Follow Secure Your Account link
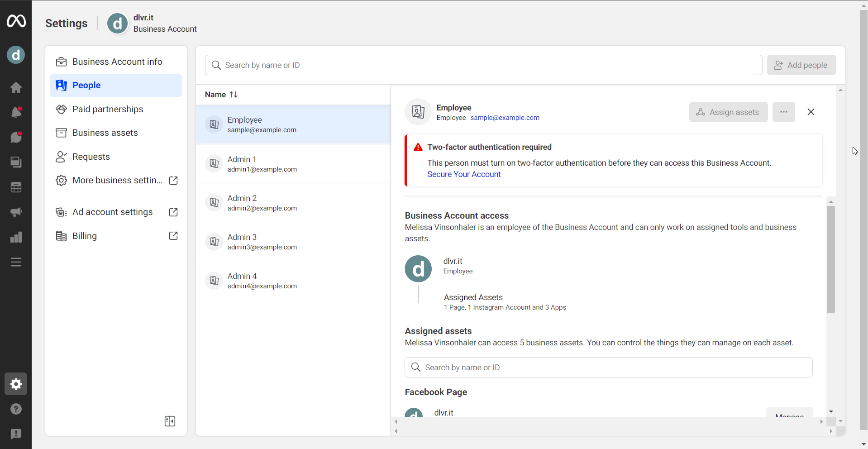Viewport: 868px width, 449px height. 464,174
